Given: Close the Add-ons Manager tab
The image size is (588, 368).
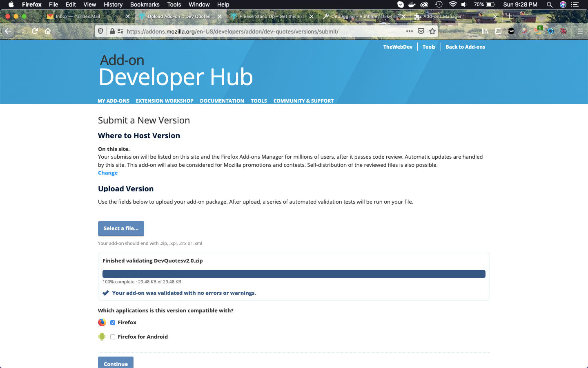Looking at the screenshot, I should 495,16.
